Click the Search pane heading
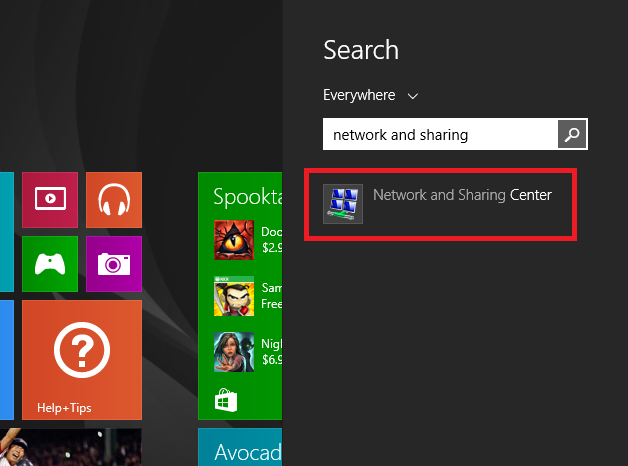Screen dimensions: 628x466 tap(361, 50)
